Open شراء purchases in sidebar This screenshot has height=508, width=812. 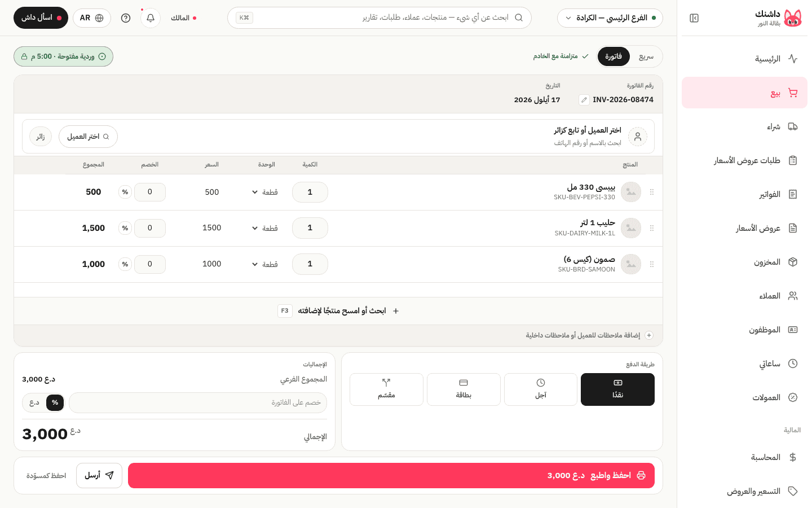click(x=744, y=126)
